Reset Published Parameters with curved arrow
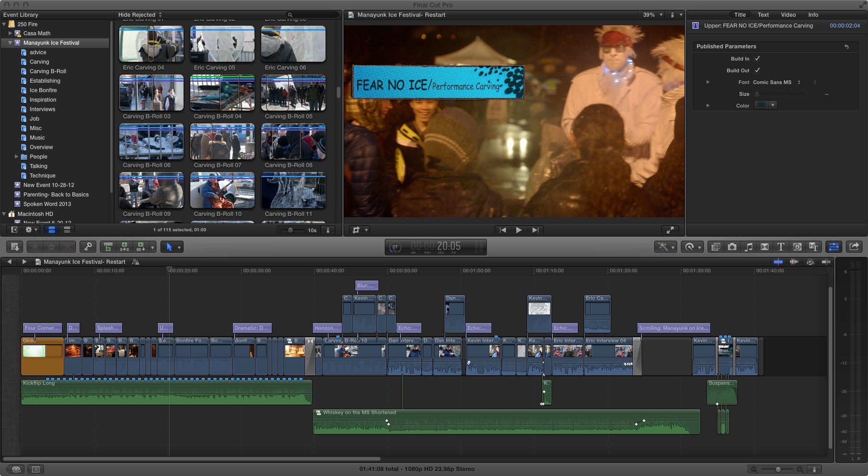The image size is (868, 476). [847, 47]
